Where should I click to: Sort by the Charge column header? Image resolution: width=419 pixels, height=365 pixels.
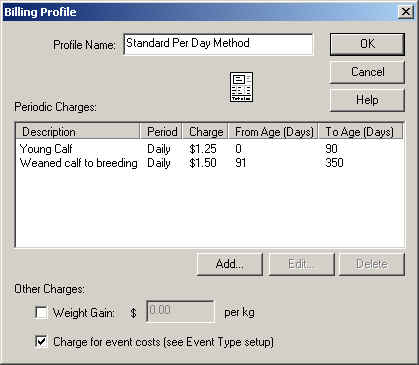205,132
